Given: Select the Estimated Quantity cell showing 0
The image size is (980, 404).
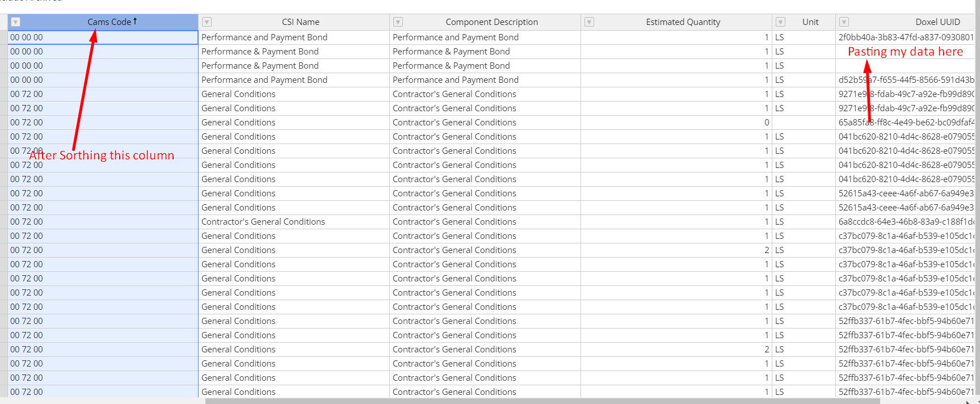Looking at the screenshot, I should pos(676,123).
